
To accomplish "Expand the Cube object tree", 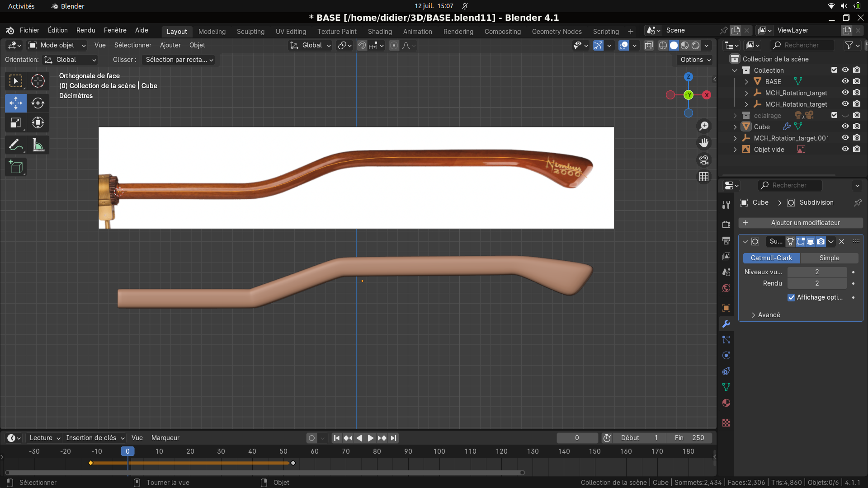I will pyautogui.click(x=735, y=127).
